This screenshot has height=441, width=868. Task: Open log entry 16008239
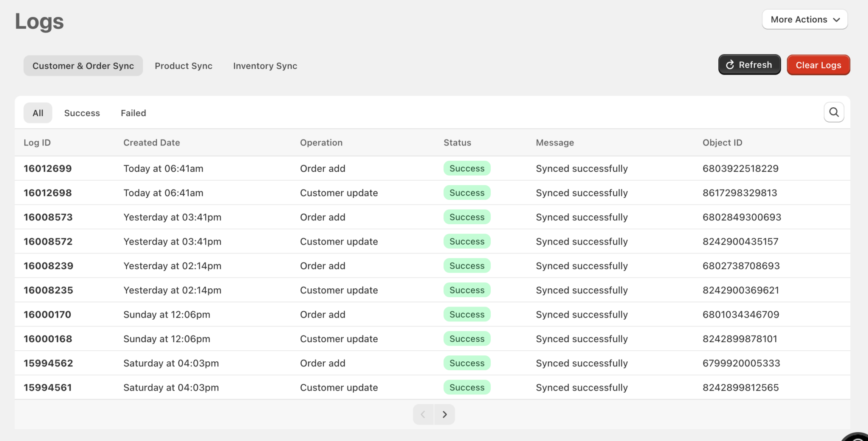coord(48,266)
